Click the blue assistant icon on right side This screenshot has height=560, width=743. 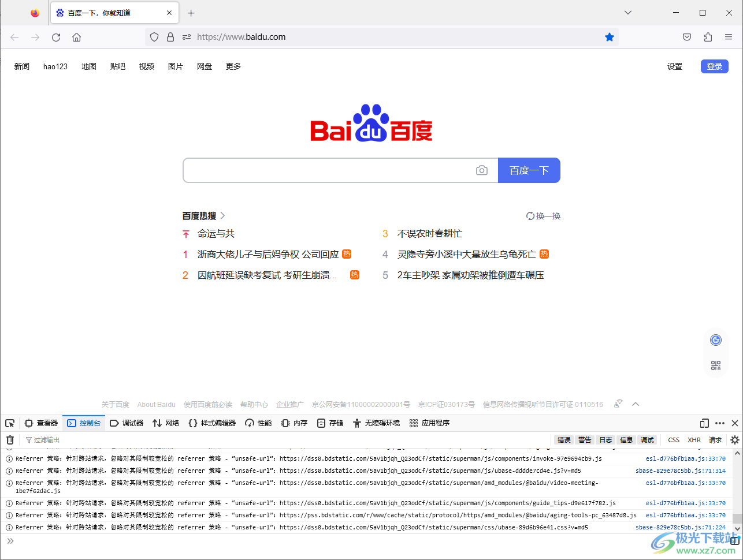tap(716, 340)
